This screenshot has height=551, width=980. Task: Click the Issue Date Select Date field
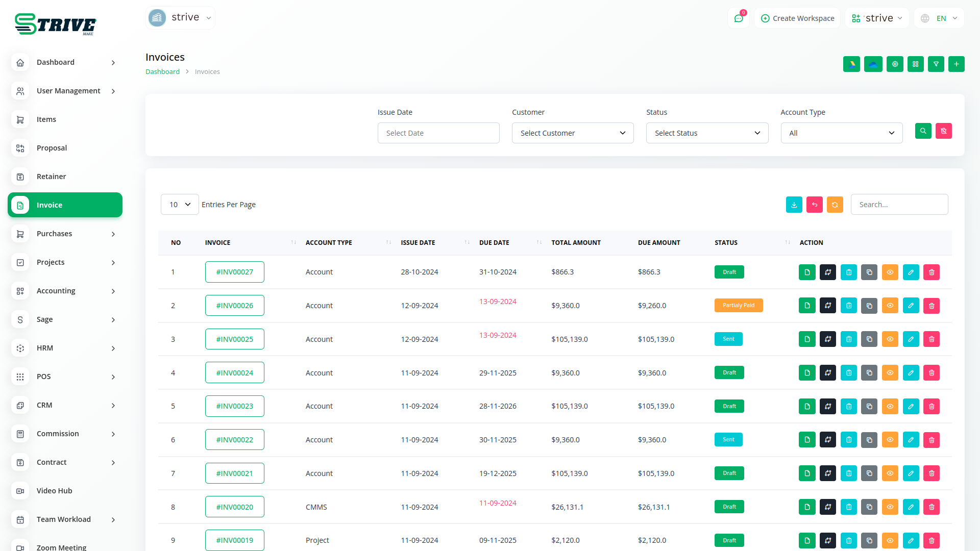point(438,133)
